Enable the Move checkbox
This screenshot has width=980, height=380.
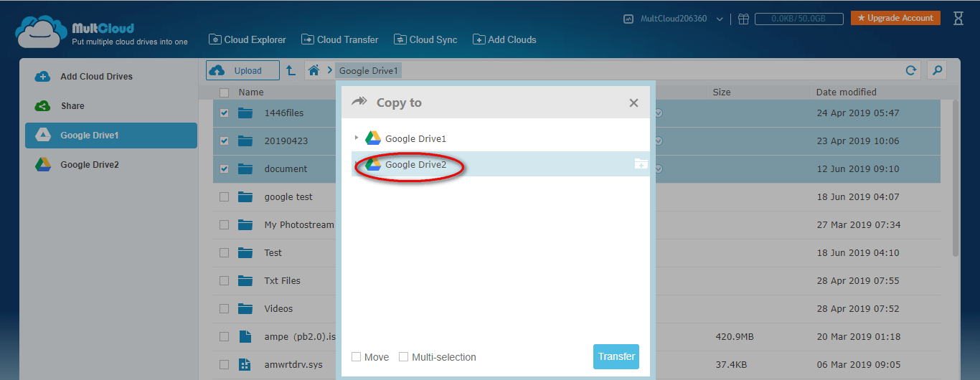click(357, 357)
